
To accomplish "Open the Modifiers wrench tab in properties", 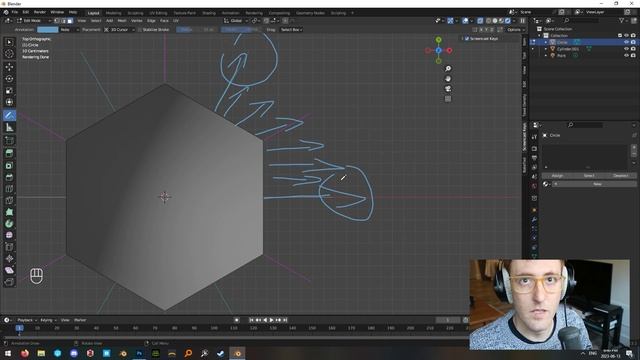I will [534, 220].
